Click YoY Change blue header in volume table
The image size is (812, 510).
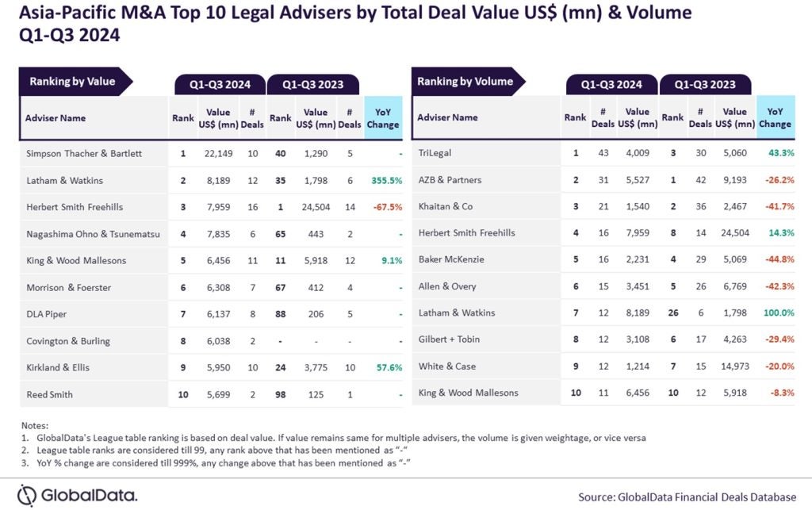tap(775, 117)
